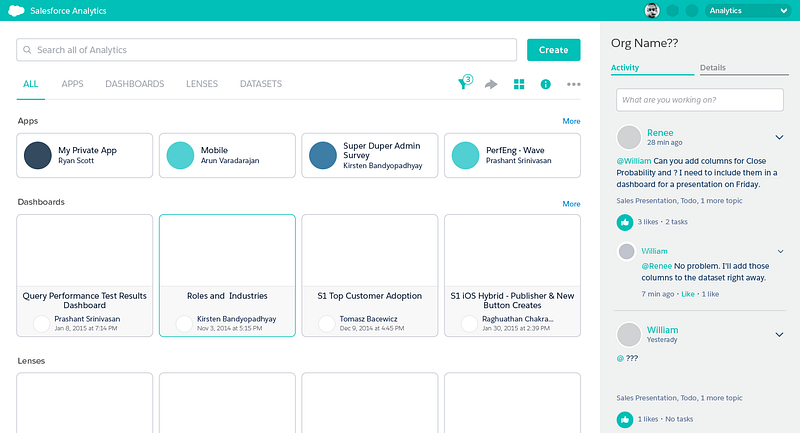800x433 pixels.
Task: Click Prashant Srinivasan avatar on dashboard card
Action: point(41,324)
